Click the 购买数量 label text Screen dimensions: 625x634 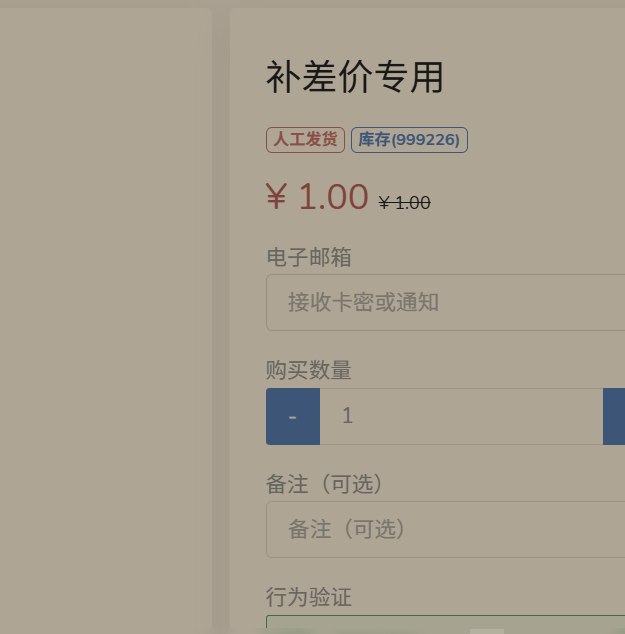click(309, 370)
